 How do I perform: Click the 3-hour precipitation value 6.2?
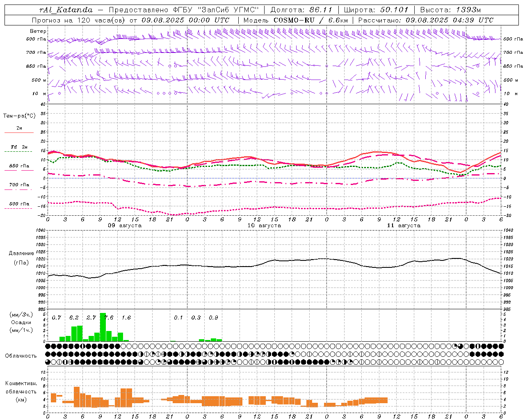(74, 318)
